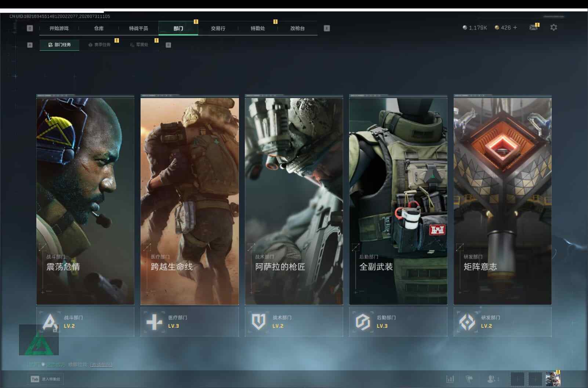588x388 pixels.
Task: Click the Tab 进入特勤处 button
Action: pos(46,379)
